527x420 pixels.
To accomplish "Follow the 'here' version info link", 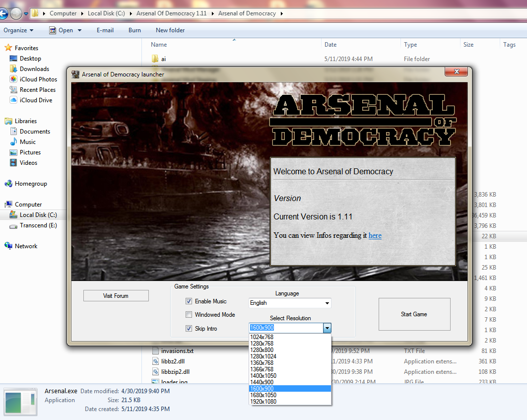I will (375, 235).
